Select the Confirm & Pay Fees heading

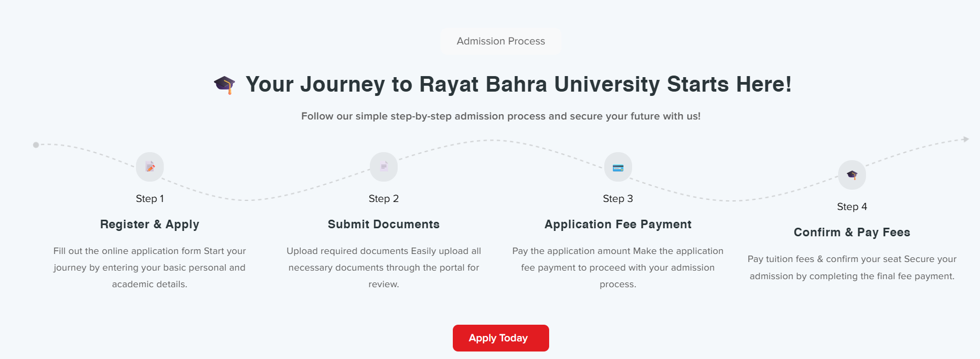coord(852,233)
